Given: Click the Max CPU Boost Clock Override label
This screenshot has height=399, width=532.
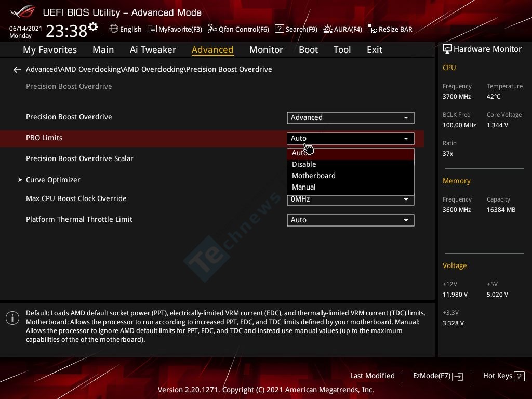Looking at the screenshot, I should pyautogui.click(x=76, y=198).
